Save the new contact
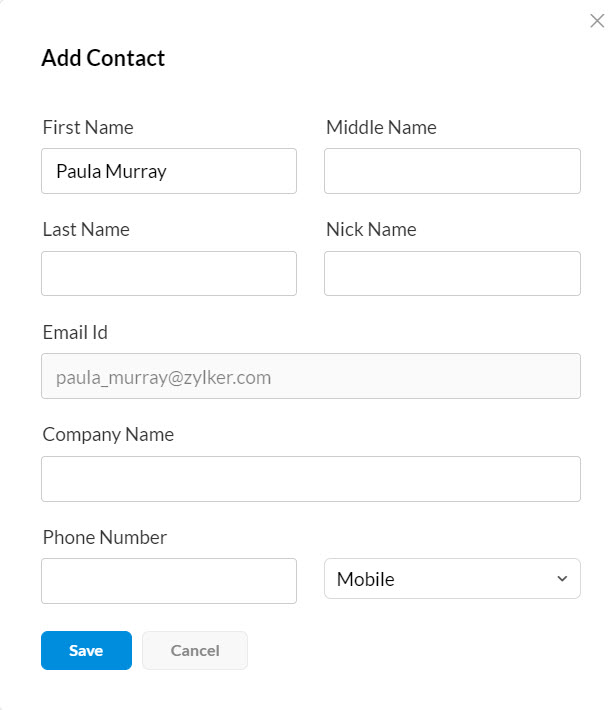Image resolution: width=616 pixels, height=710 pixels. click(x=86, y=650)
